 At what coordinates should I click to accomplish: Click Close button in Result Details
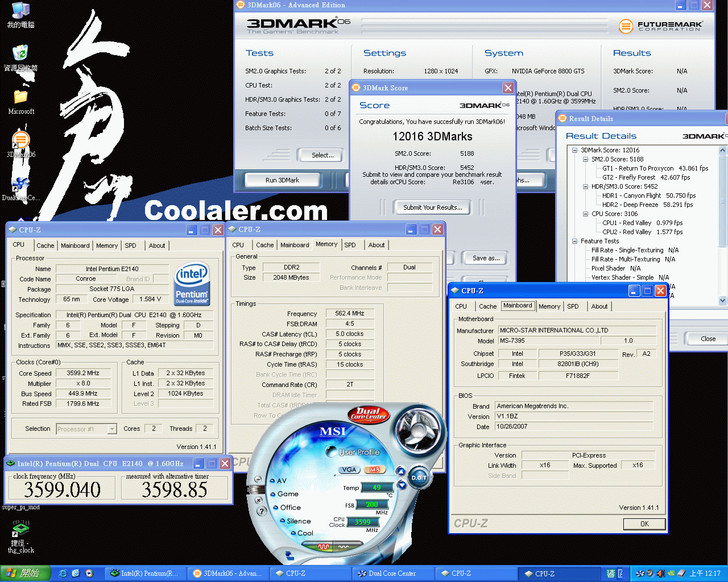point(708,339)
